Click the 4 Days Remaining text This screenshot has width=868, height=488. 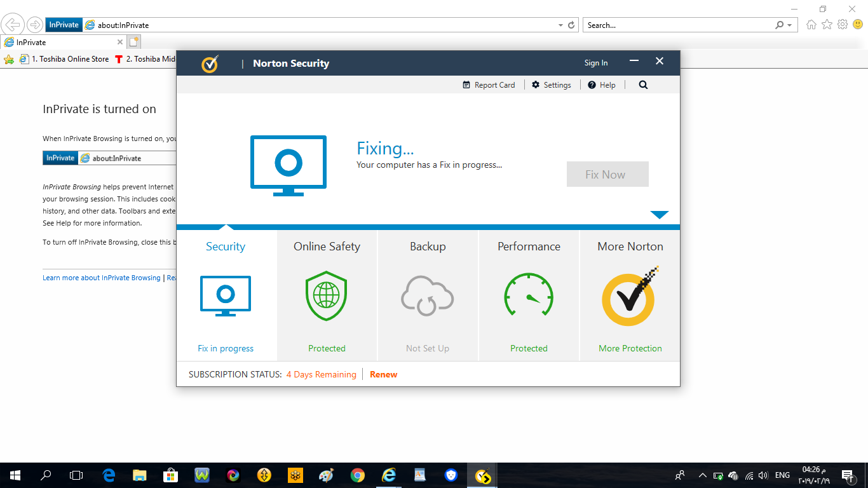click(321, 374)
